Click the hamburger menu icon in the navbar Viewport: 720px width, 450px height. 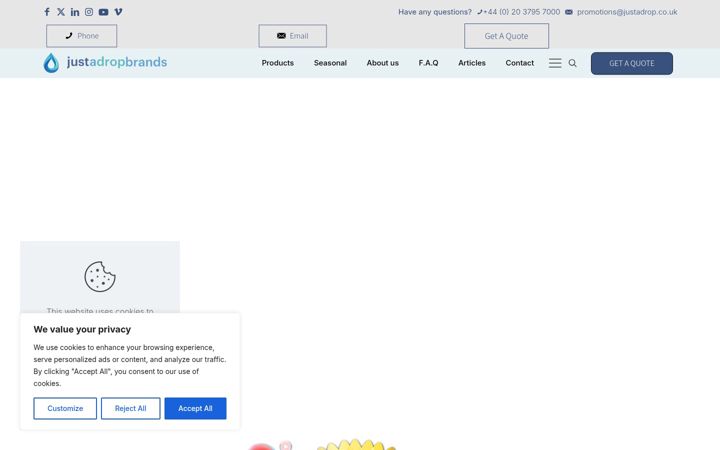click(x=555, y=63)
